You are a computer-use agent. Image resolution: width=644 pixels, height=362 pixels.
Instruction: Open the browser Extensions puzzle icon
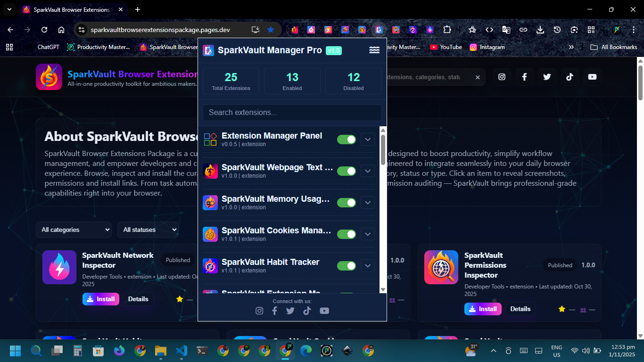coord(447,30)
